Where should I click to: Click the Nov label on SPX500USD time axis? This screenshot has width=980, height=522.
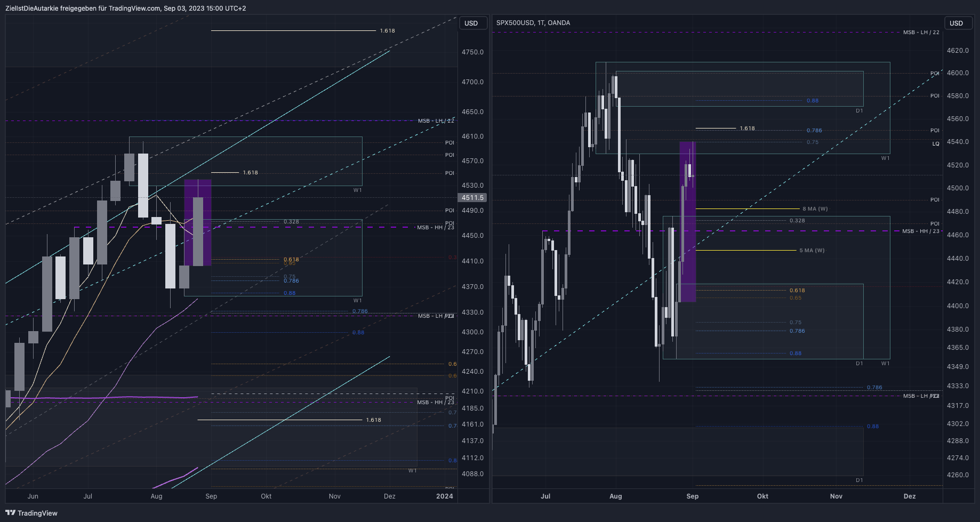[836, 496]
